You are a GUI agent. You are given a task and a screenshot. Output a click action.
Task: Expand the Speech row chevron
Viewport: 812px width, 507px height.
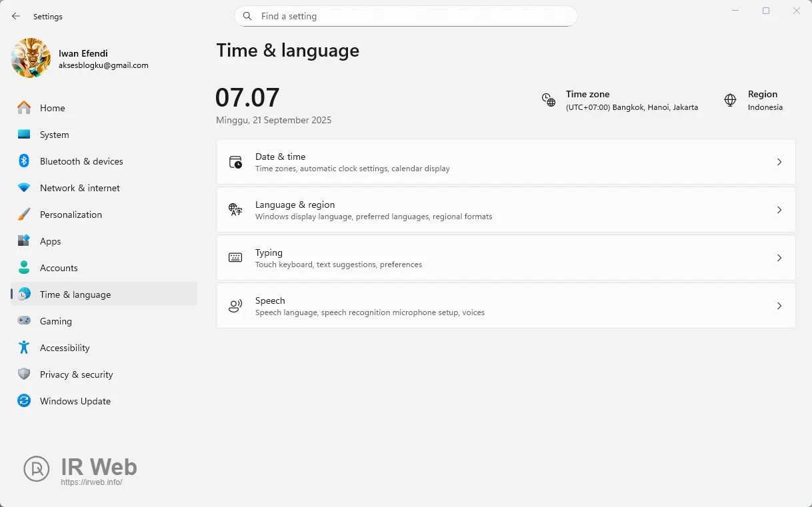(x=779, y=306)
